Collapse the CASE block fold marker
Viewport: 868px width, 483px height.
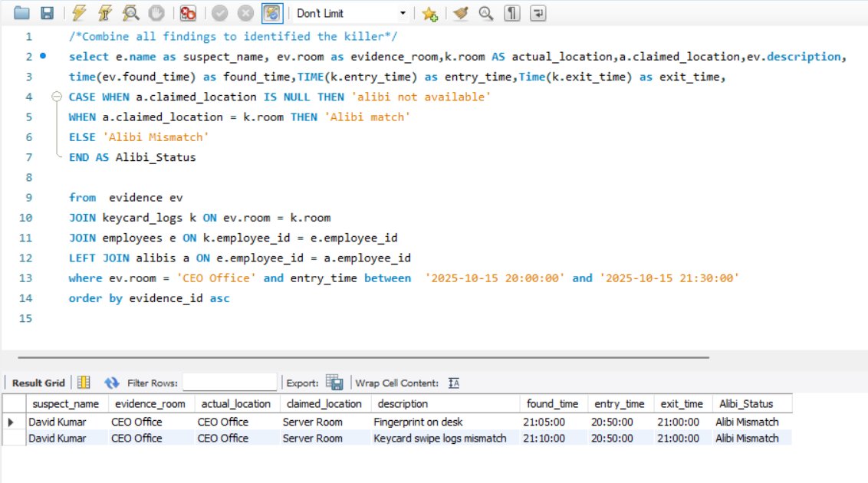click(x=57, y=97)
